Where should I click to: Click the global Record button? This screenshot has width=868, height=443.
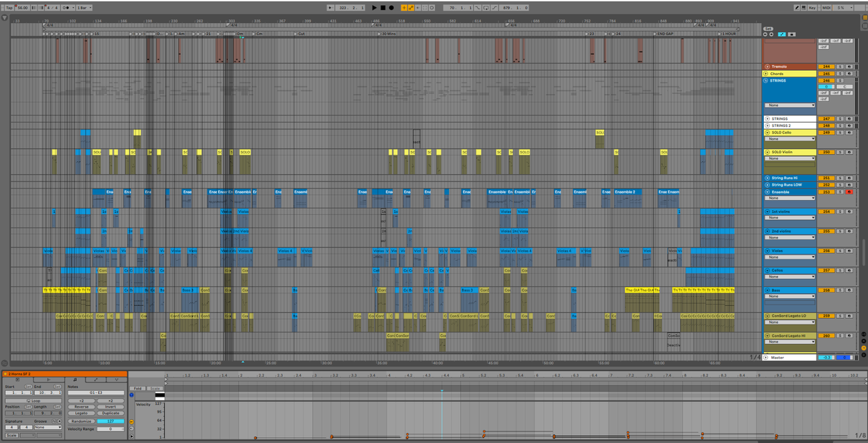(x=391, y=7)
